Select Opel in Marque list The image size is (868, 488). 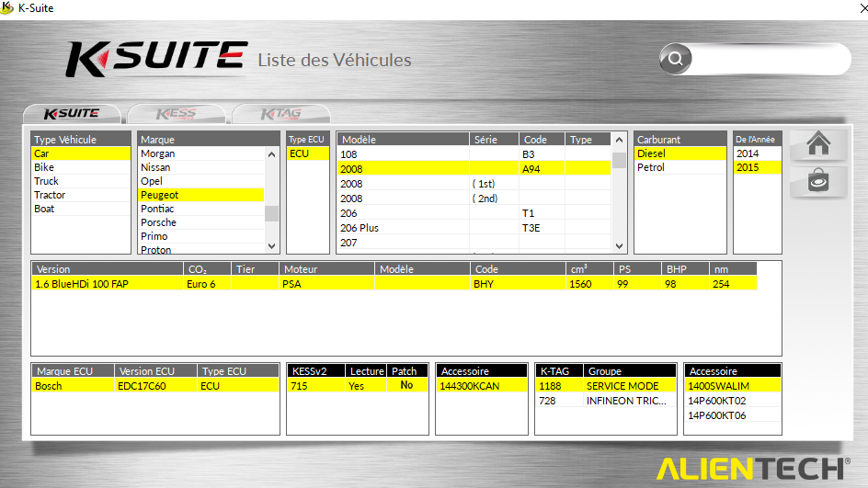pyautogui.click(x=201, y=181)
